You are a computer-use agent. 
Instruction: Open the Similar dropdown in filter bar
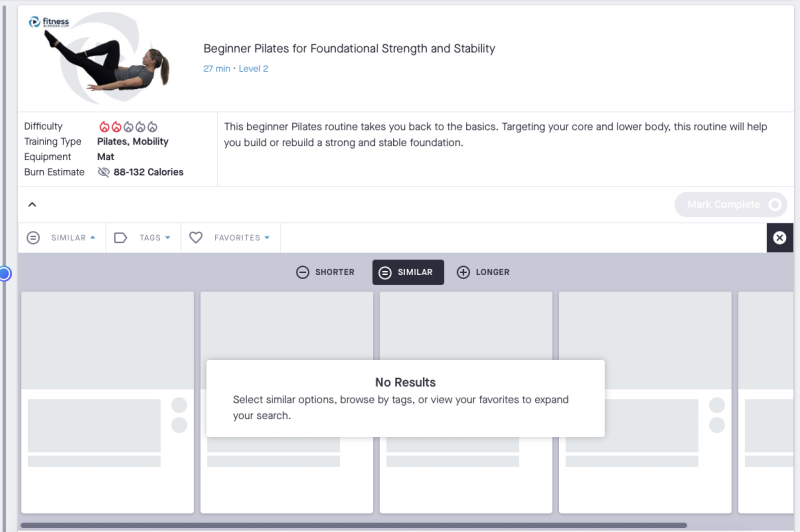[x=73, y=238]
